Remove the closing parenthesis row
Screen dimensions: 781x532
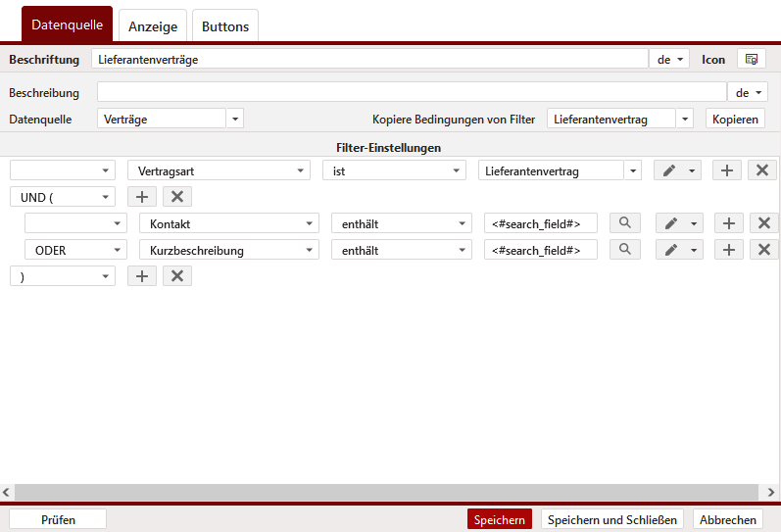click(177, 276)
